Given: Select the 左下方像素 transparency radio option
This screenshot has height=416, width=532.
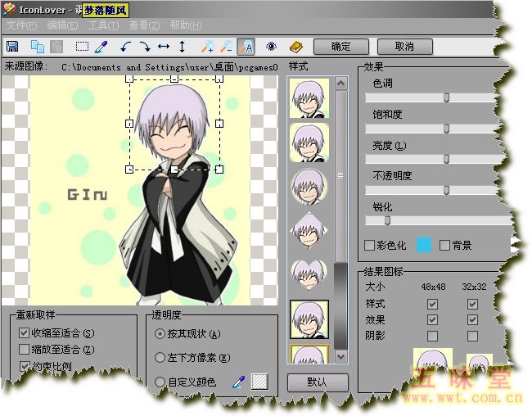Looking at the screenshot, I should pyautogui.click(x=160, y=358).
